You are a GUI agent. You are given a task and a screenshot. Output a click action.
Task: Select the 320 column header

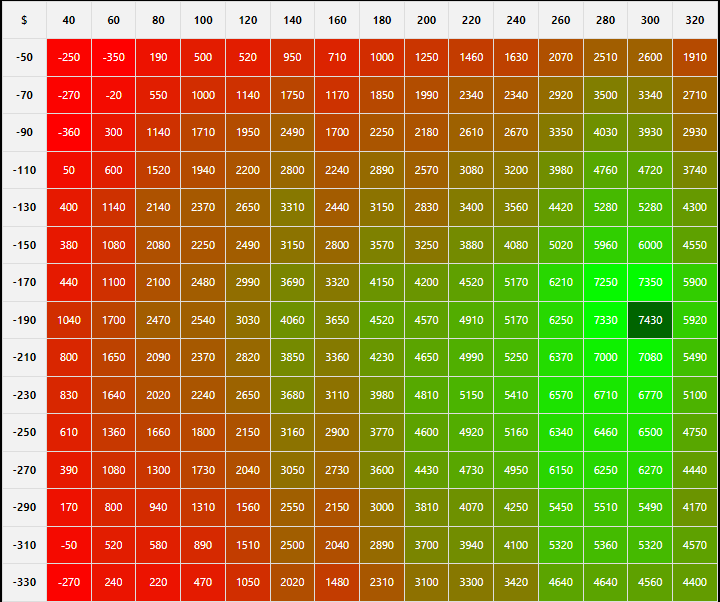pyautogui.click(x=695, y=20)
